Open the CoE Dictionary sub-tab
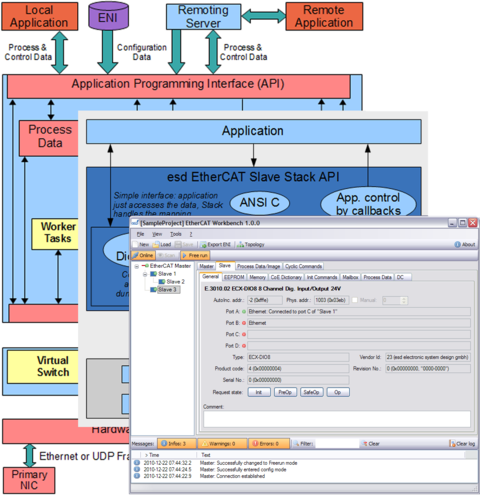The width and height of the screenshot is (480, 495). coord(286,277)
